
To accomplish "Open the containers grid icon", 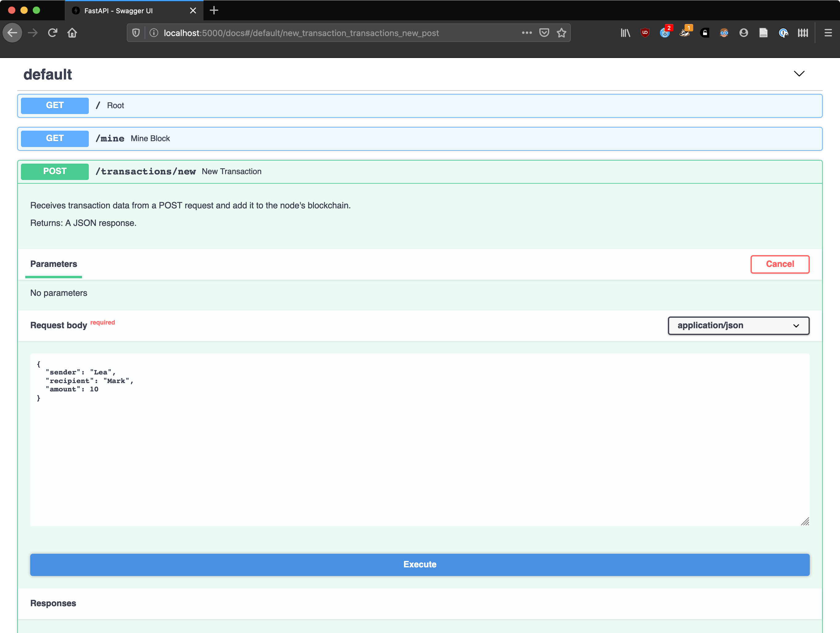I will coord(803,33).
